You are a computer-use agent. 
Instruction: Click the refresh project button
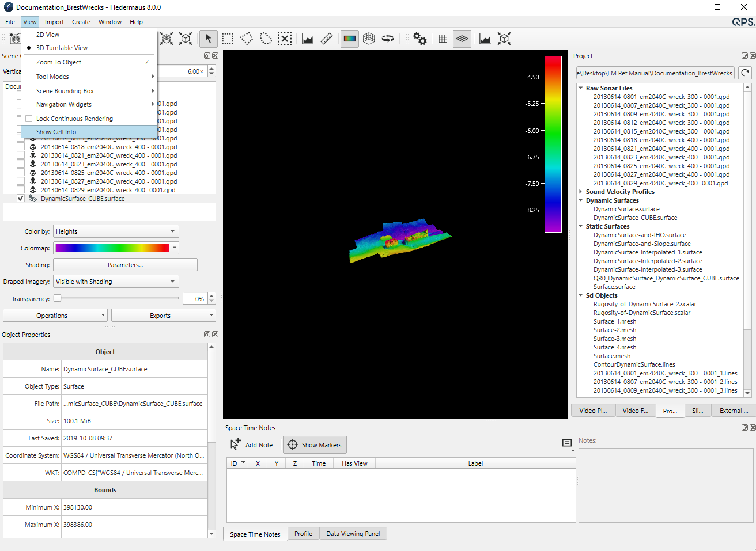point(745,73)
